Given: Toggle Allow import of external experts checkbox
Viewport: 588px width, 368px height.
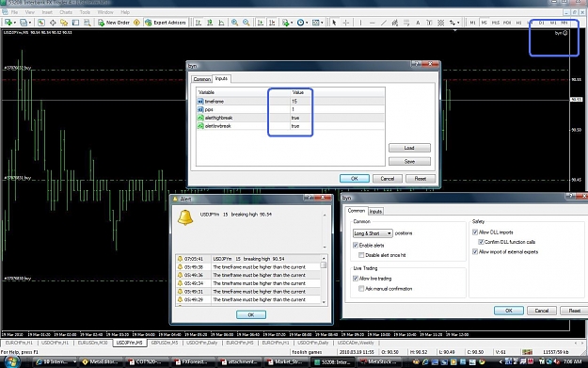Looking at the screenshot, I should click(x=475, y=251).
